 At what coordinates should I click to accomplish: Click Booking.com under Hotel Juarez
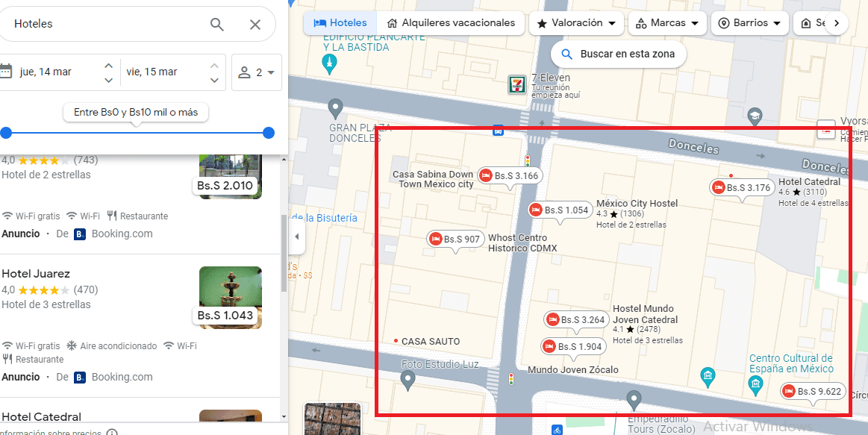122,377
